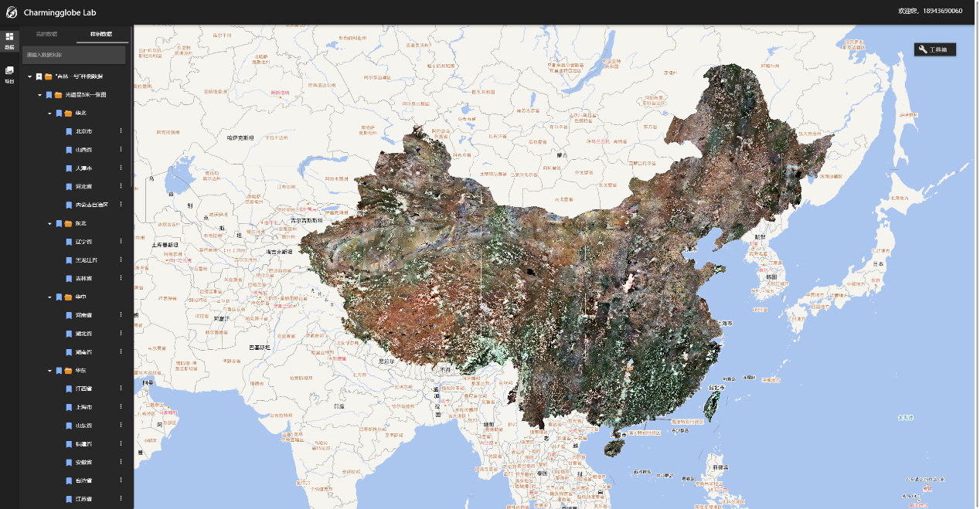Select the 样例数据 tab
980x509 pixels.
(101, 35)
